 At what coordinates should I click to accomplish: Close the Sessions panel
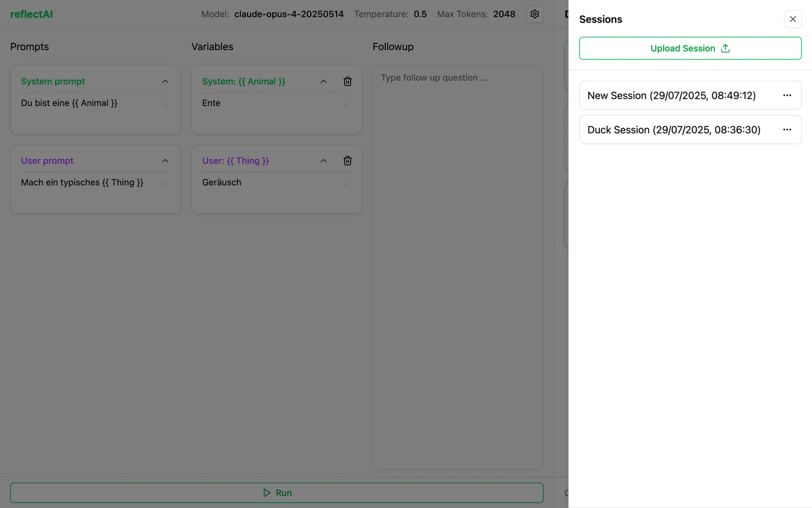tap(792, 19)
